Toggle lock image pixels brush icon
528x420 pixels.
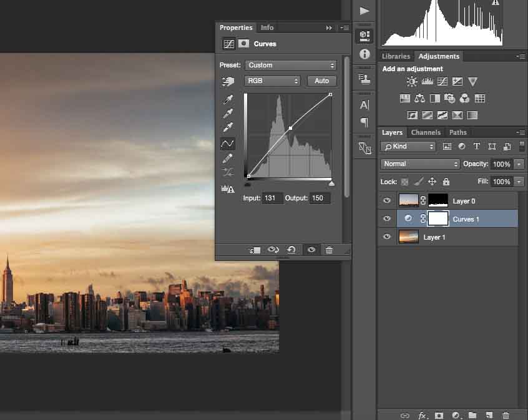point(419,182)
